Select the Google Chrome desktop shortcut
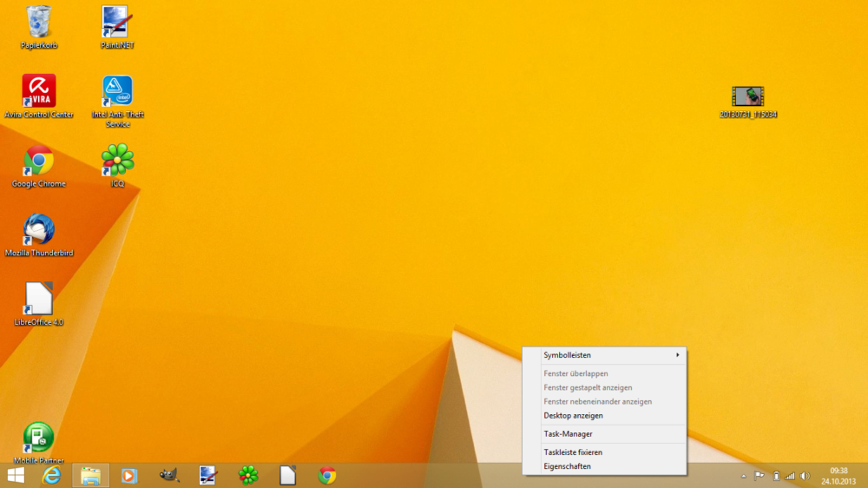Image resolution: width=868 pixels, height=488 pixels. click(39, 166)
